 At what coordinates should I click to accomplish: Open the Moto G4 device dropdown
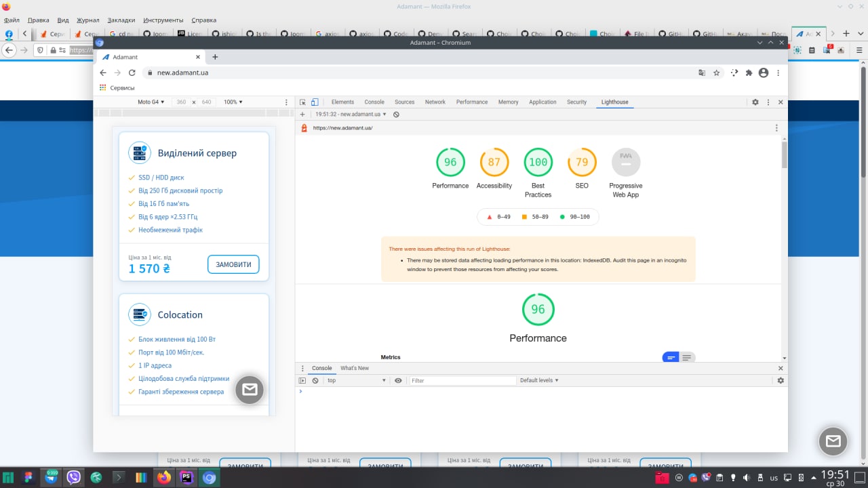(151, 102)
